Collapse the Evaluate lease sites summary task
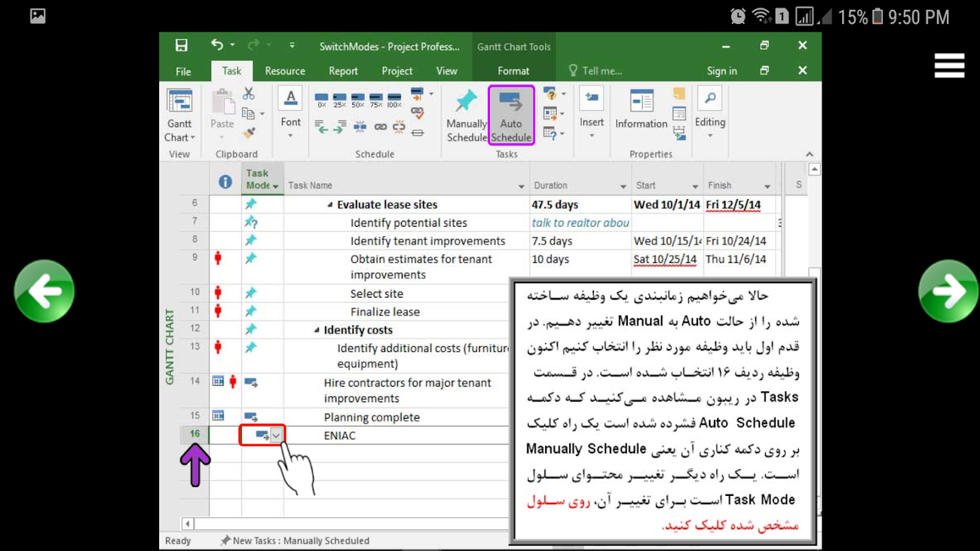Image resolution: width=980 pixels, height=551 pixels. [330, 205]
